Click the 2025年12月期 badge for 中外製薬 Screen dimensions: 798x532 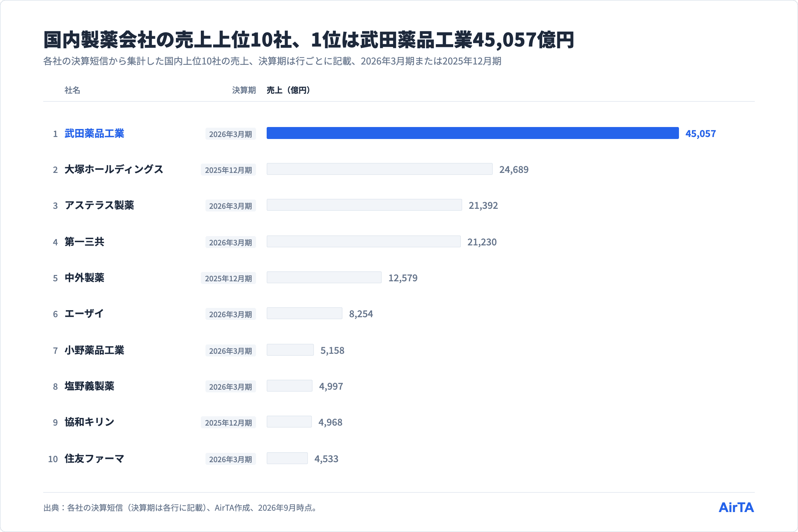(x=228, y=279)
